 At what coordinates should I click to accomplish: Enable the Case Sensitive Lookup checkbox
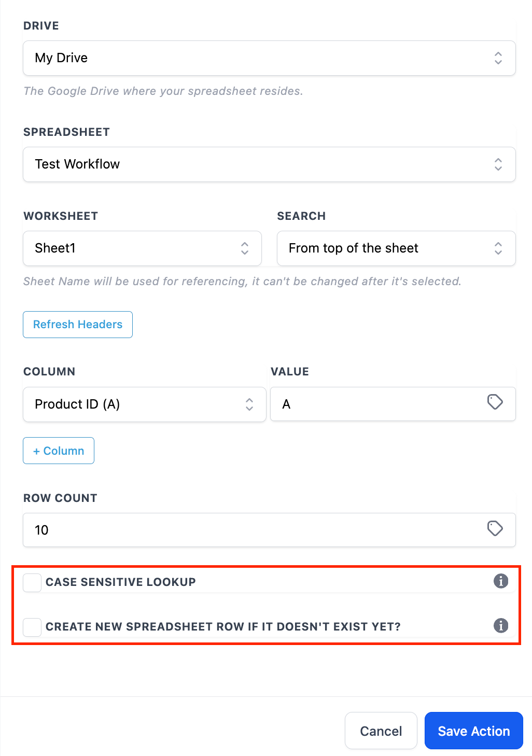pyautogui.click(x=32, y=582)
